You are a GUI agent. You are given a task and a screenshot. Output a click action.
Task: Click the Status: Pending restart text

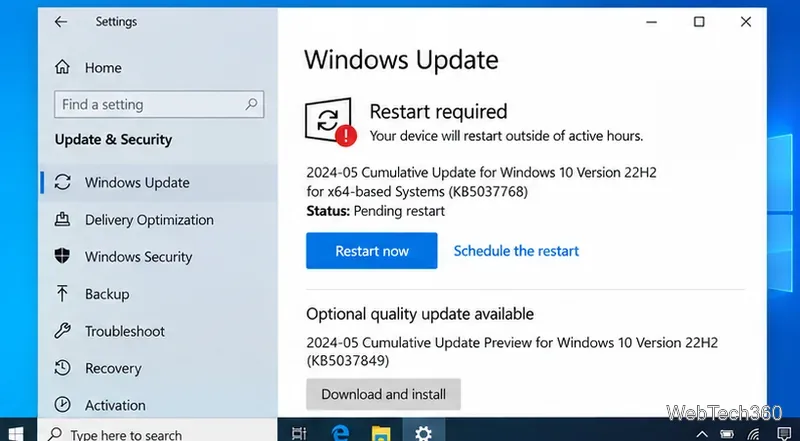376,211
